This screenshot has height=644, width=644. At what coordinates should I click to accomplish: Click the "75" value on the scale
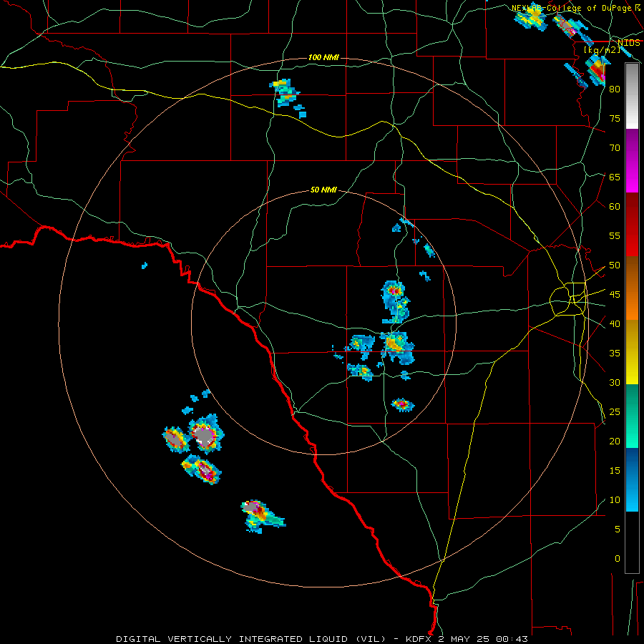pos(615,119)
